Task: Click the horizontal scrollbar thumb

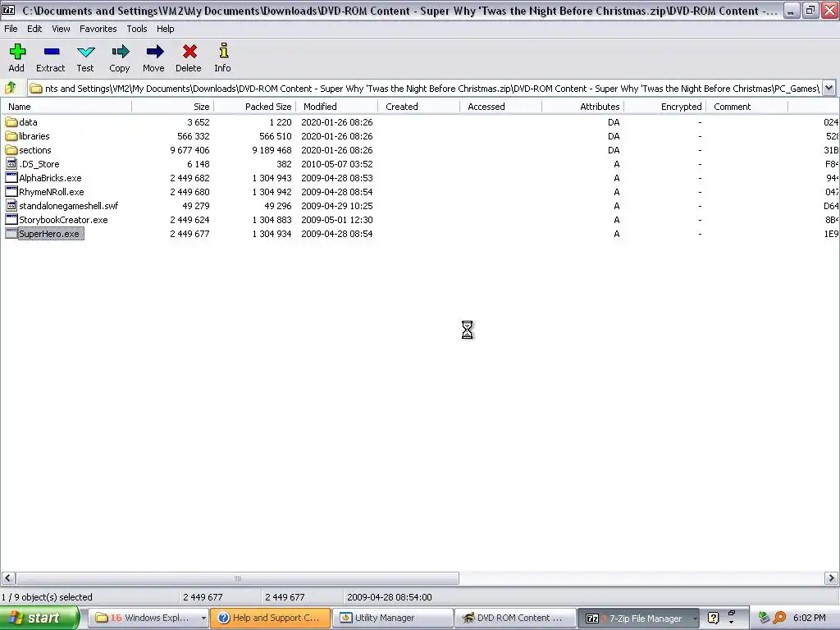Action: pyautogui.click(x=237, y=578)
